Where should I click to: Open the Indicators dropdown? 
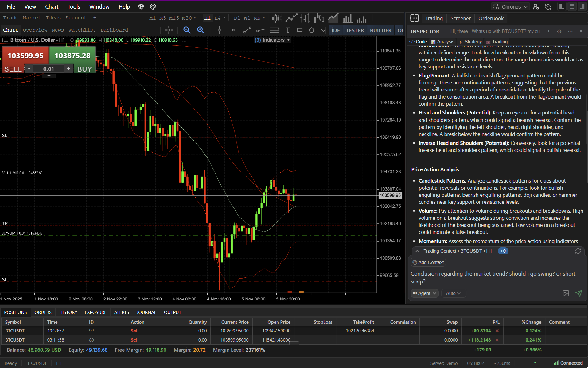pos(272,40)
